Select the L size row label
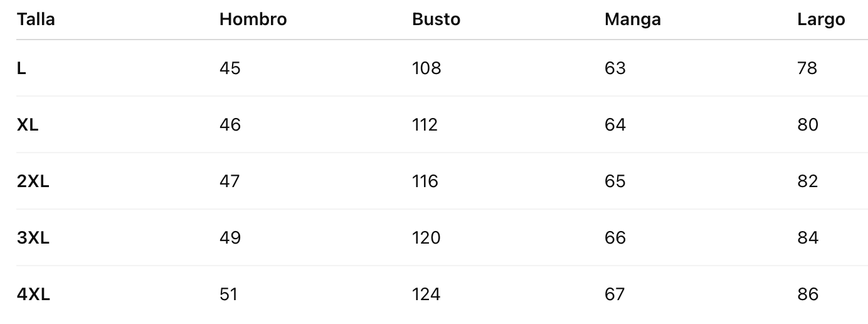The width and height of the screenshot is (868, 324). tap(21, 68)
